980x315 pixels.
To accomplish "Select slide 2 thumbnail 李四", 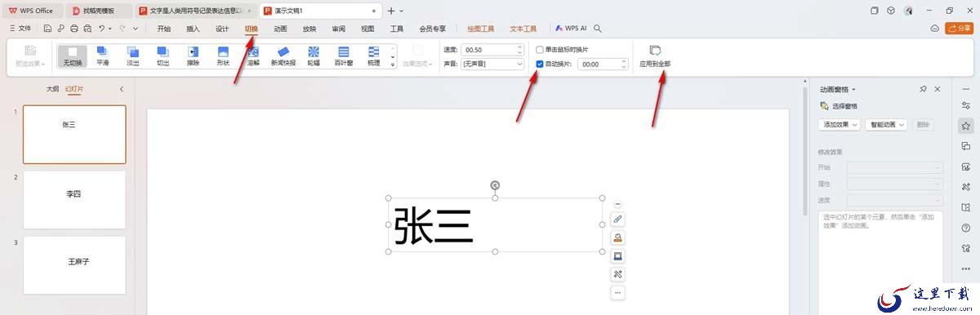I will pyautogui.click(x=74, y=199).
